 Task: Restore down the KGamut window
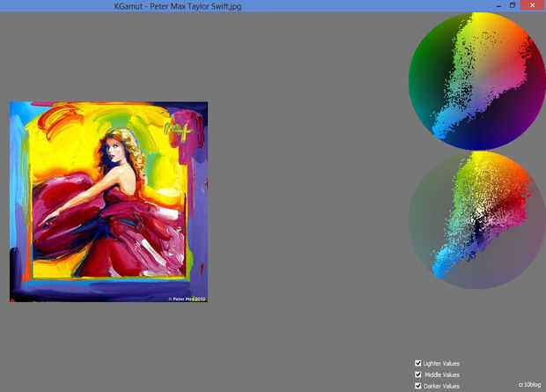pyautogui.click(x=513, y=5)
